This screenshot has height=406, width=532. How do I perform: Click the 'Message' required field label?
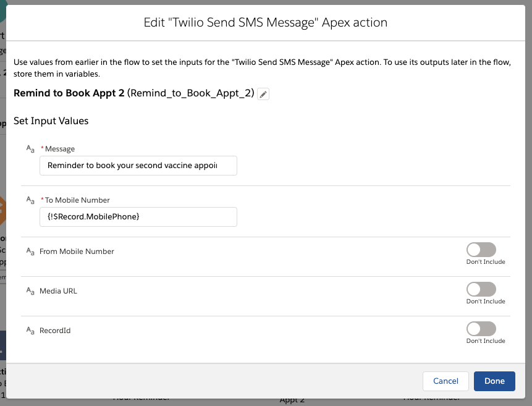click(60, 149)
